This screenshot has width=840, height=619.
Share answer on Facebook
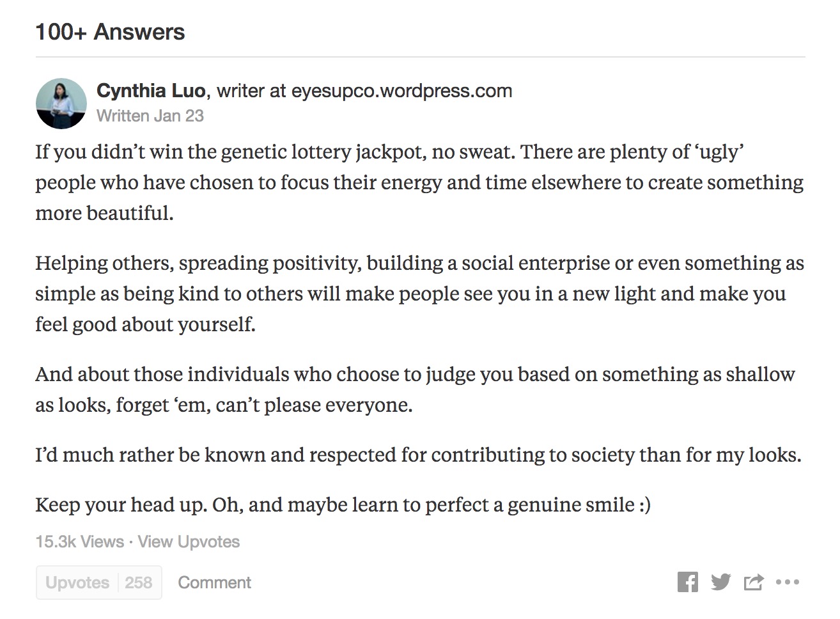[x=688, y=583]
